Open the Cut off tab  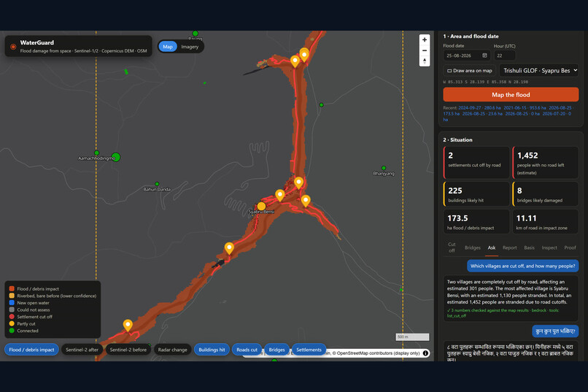[452, 247]
